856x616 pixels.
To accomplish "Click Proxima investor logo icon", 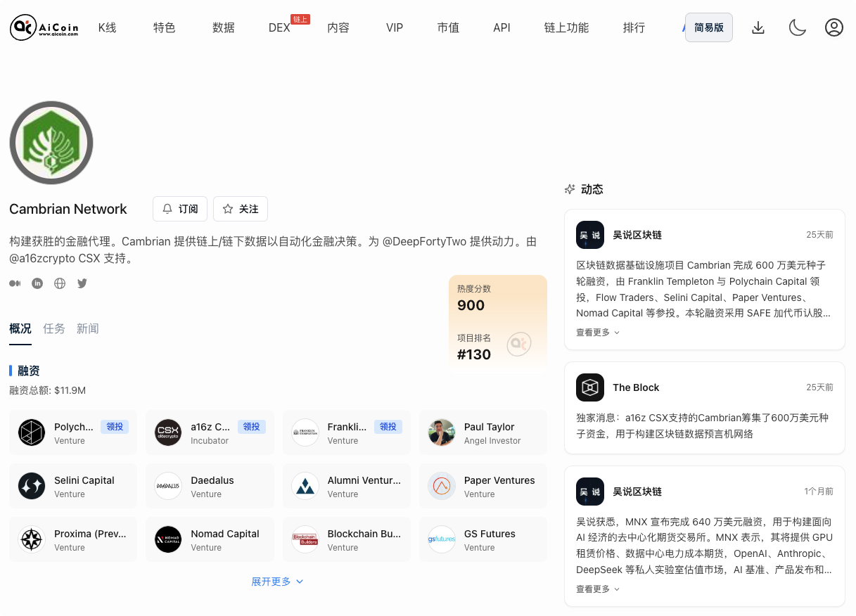I will pos(32,539).
